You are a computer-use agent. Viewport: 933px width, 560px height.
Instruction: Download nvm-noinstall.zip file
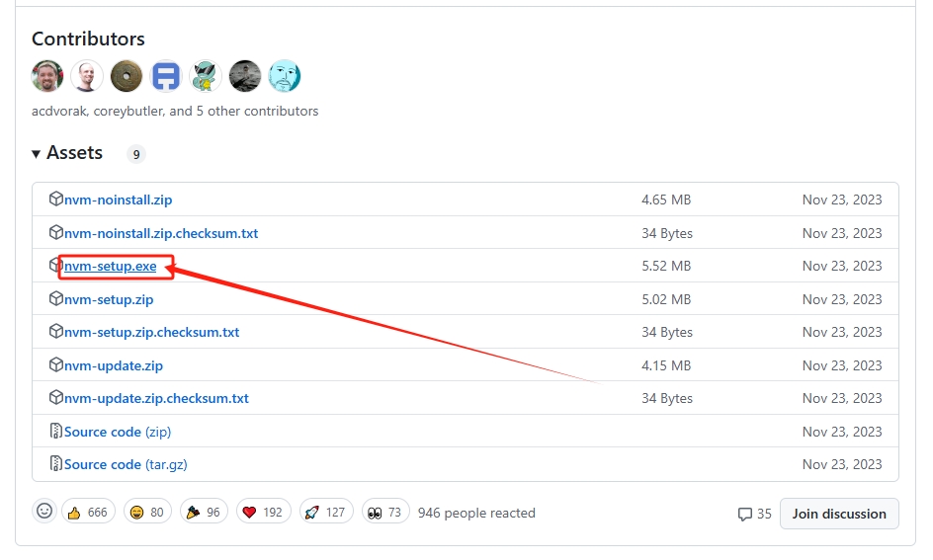point(118,200)
